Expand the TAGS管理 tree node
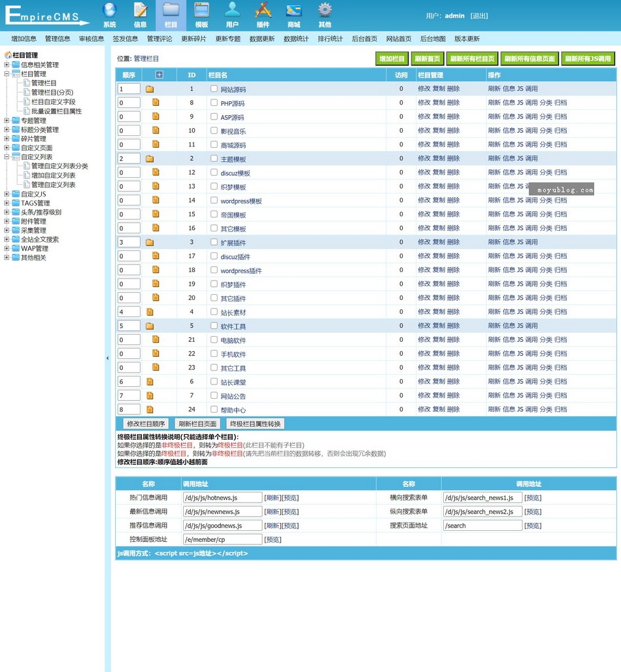The image size is (621, 672). pos(7,203)
